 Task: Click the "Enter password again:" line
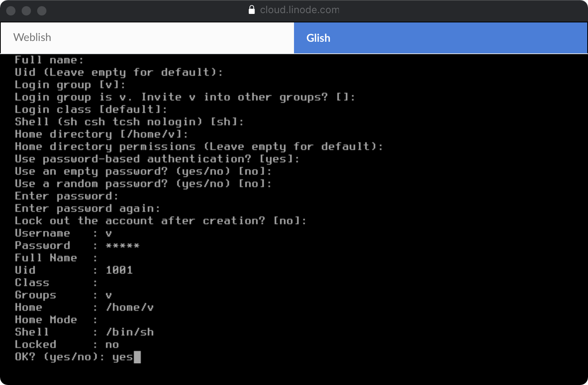click(87, 208)
